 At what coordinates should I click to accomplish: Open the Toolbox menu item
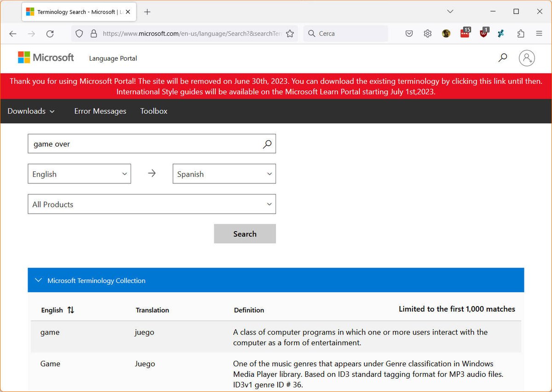pyautogui.click(x=154, y=111)
